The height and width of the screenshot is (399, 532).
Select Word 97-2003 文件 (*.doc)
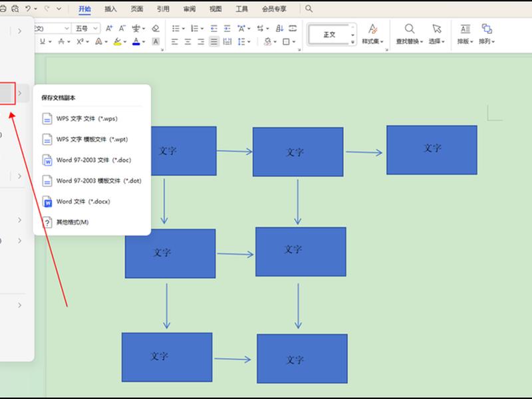pos(92,160)
